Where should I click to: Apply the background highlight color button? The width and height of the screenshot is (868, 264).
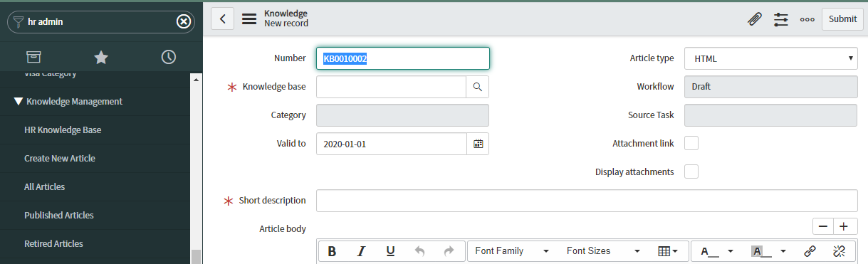(761, 251)
